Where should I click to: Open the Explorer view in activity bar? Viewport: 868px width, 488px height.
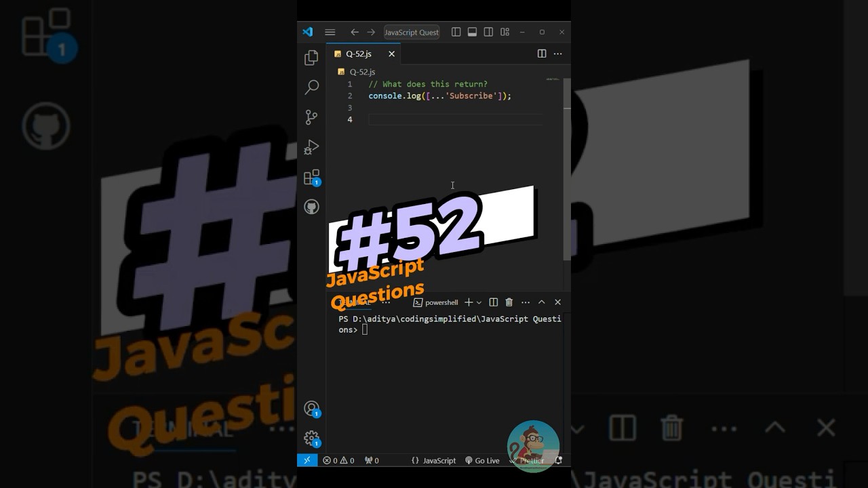coord(311,58)
